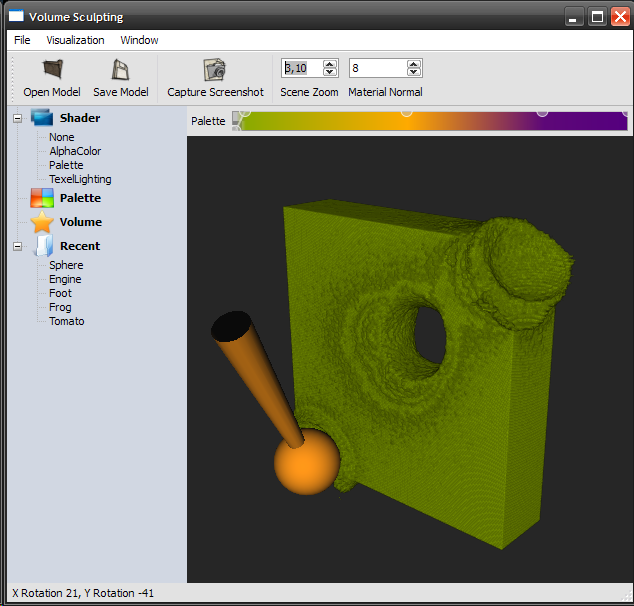Click the Volume star icon
634x606 pixels.
click(x=41, y=222)
